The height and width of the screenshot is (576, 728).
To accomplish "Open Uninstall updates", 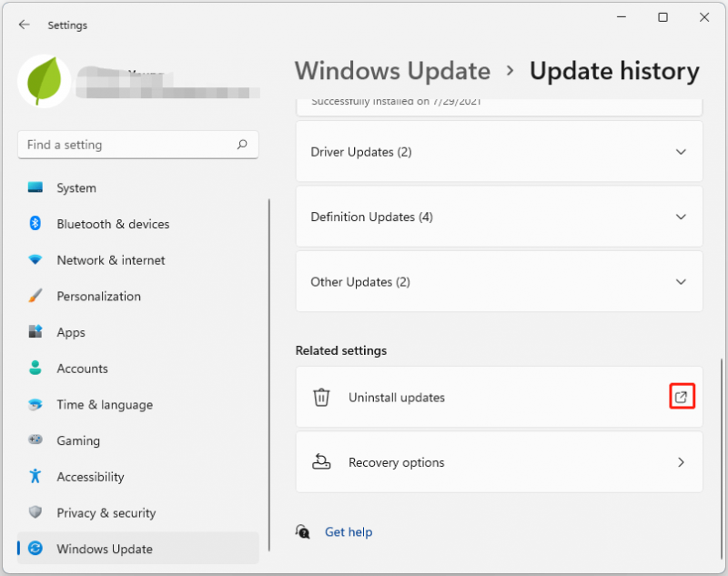I will tap(499, 398).
